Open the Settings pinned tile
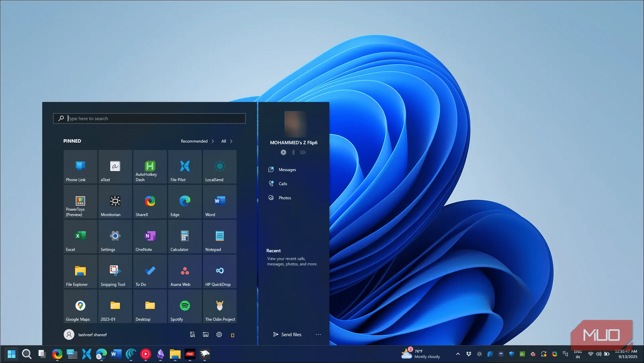 coord(115,237)
